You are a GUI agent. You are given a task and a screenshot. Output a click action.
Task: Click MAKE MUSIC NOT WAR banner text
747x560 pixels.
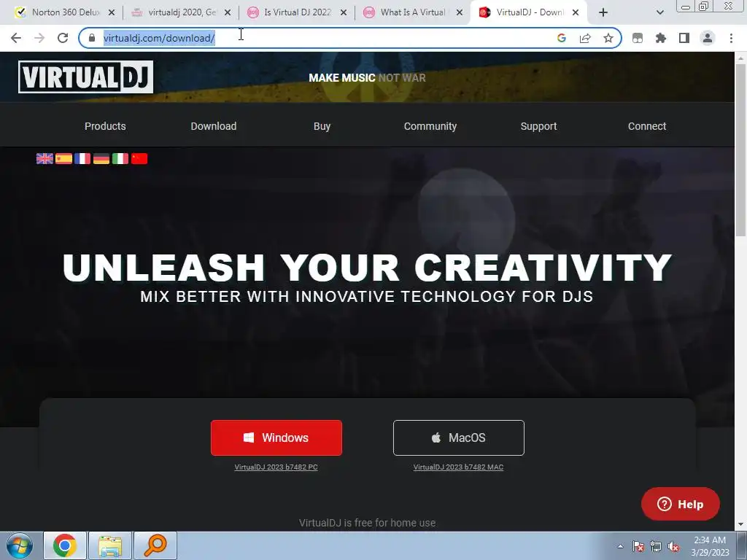pyautogui.click(x=367, y=77)
